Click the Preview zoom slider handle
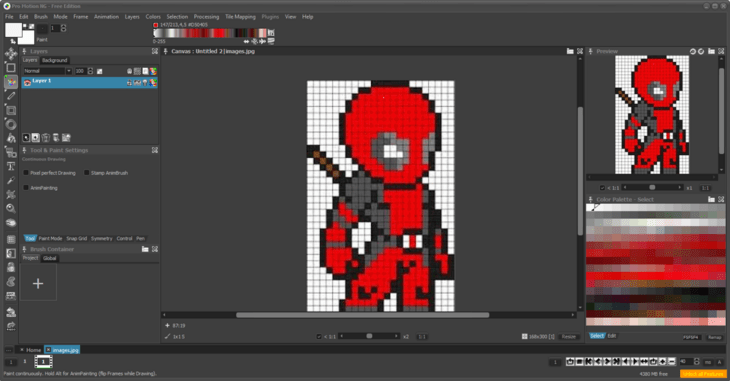The height and width of the screenshot is (381, 730). [x=652, y=187]
